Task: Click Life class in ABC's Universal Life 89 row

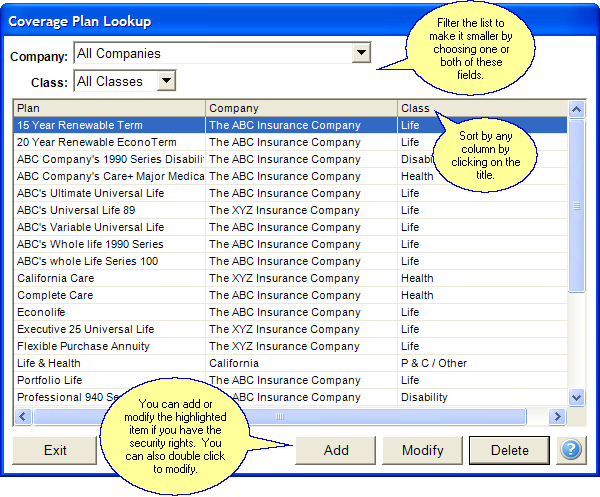Action: (x=410, y=210)
